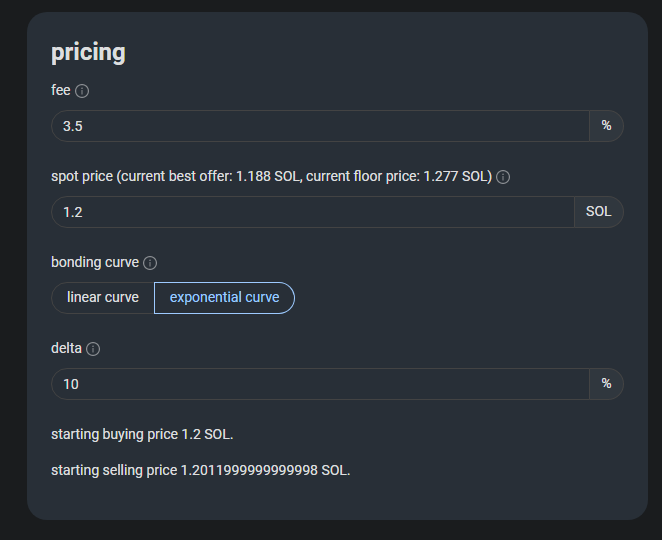Click the % unit beside the delta field

(606, 384)
